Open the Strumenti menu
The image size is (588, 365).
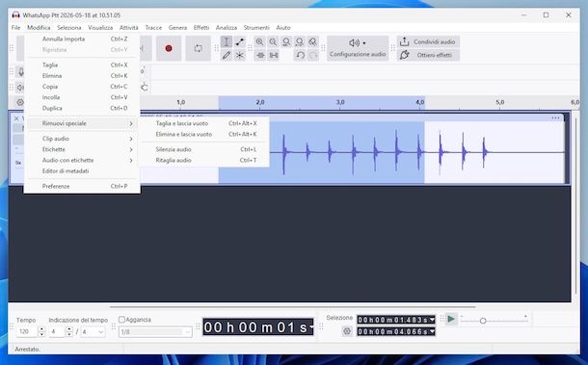click(x=256, y=28)
